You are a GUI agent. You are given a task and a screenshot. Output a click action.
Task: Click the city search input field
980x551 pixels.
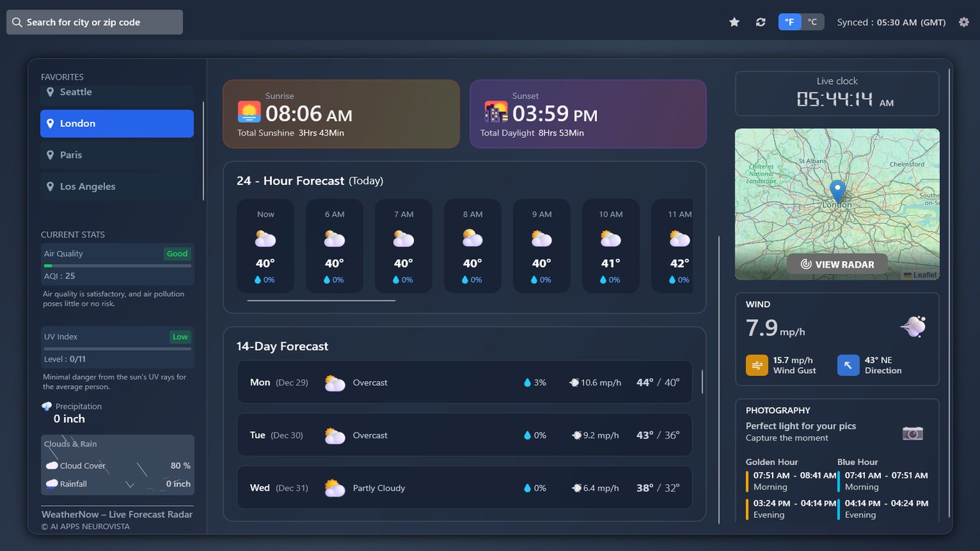tap(100, 22)
